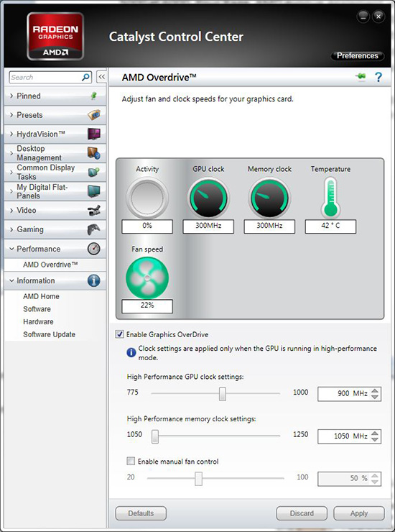Select AMD Overdrive in the sidebar

click(x=50, y=265)
